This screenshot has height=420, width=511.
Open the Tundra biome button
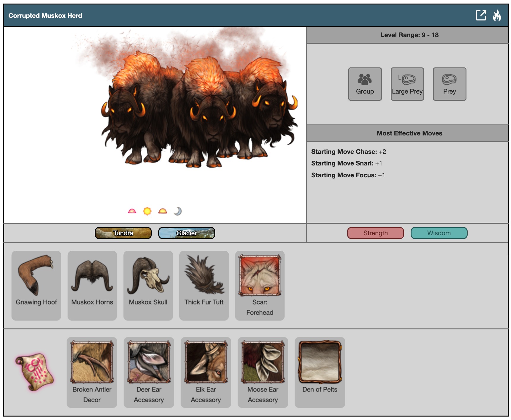coord(123,233)
